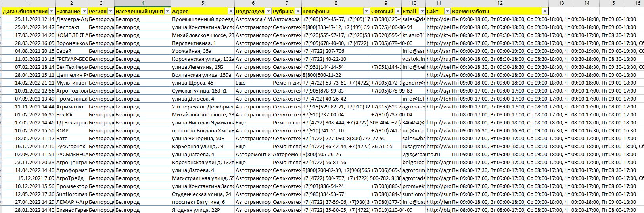The height and width of the screenshot is (213, 644).
Task: Select column 12 header
Action: coord(500,3)
